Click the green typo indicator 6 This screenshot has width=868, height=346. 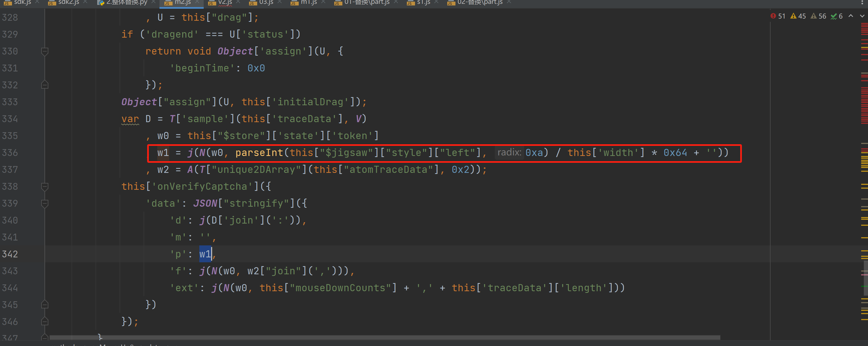coord(837,16)
